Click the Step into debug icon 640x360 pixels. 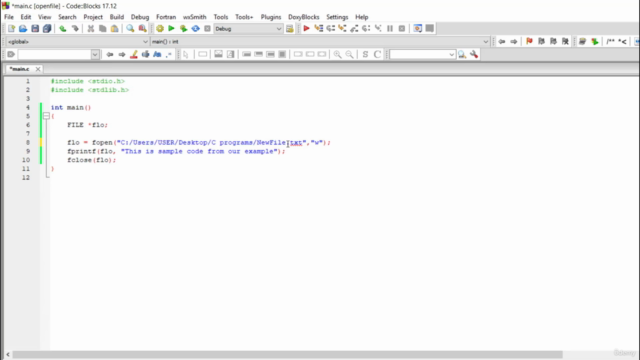point(342,29)
